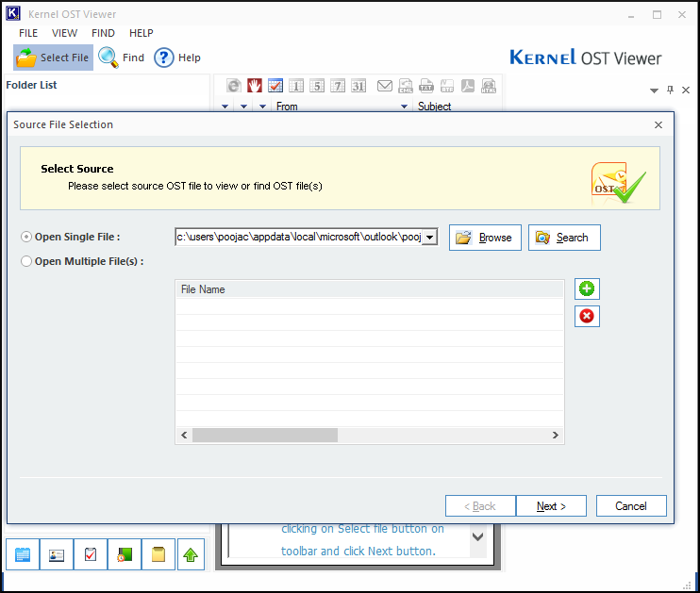700x593 pixels.
Task: Click the red hand stop icon
Action: point(255,86)
